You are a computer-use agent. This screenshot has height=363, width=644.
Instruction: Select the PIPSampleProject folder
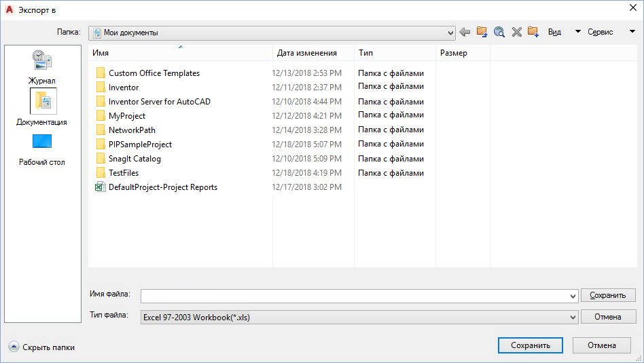click(x=140, y=145)
